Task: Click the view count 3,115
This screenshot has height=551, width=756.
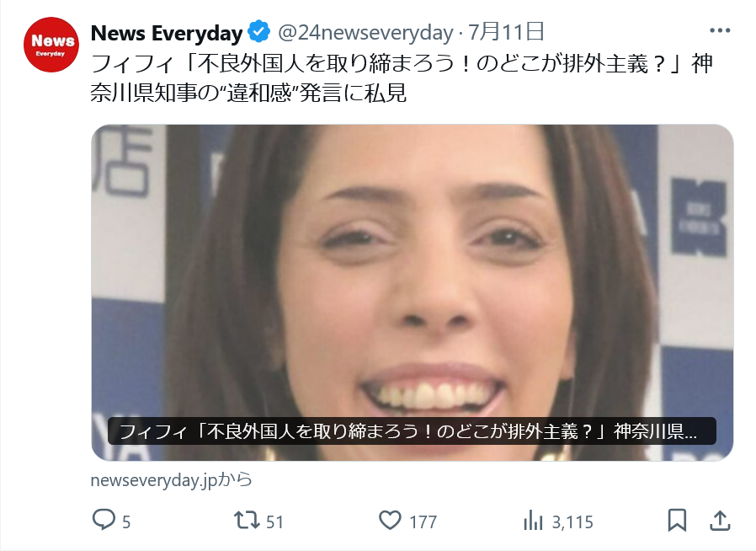Action: [x=572, y=522]
